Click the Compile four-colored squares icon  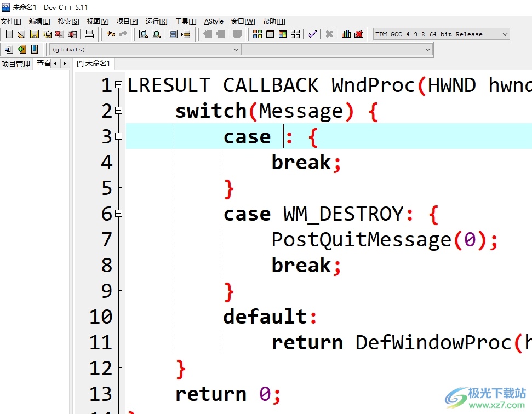(257, 34)
